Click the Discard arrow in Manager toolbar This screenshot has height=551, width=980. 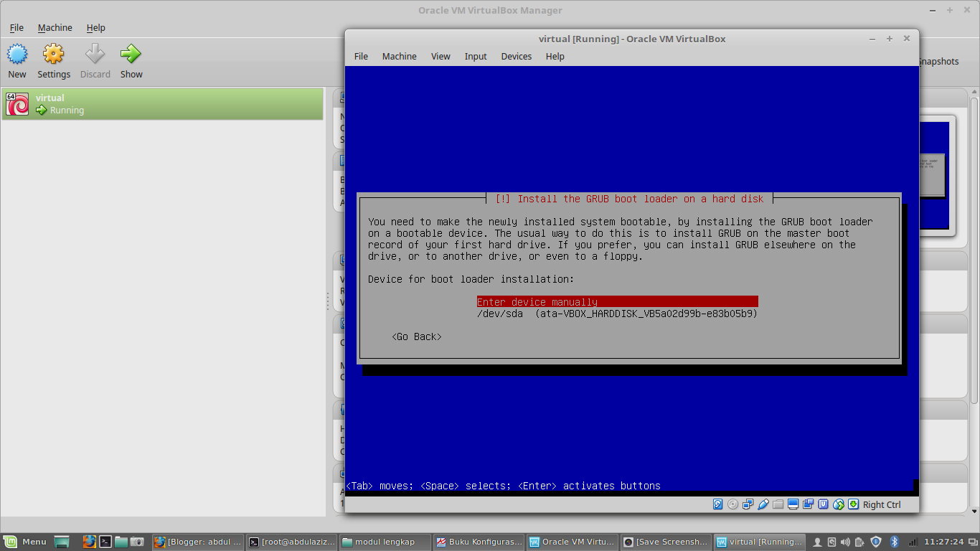pyautogui.click(x=95, y=54)
